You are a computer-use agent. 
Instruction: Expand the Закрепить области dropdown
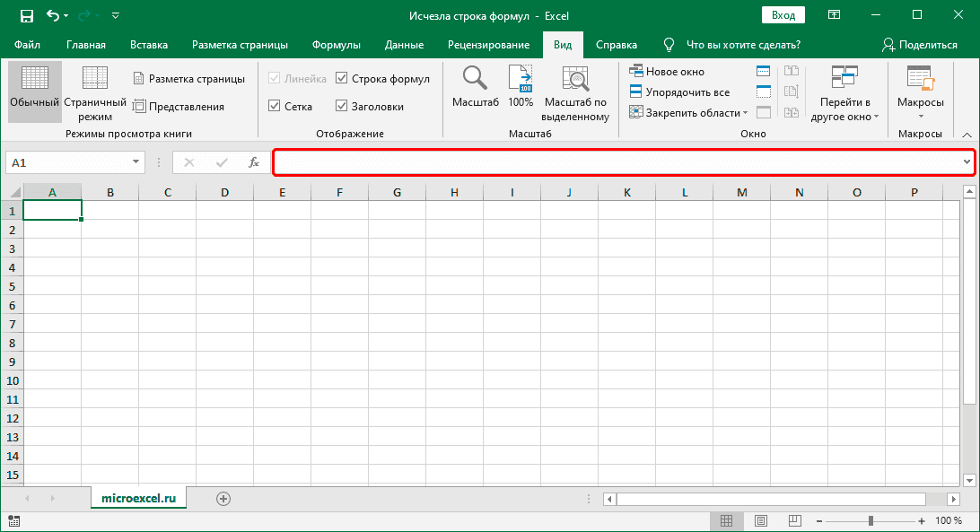pyautogui.click(x=687, y=113)
